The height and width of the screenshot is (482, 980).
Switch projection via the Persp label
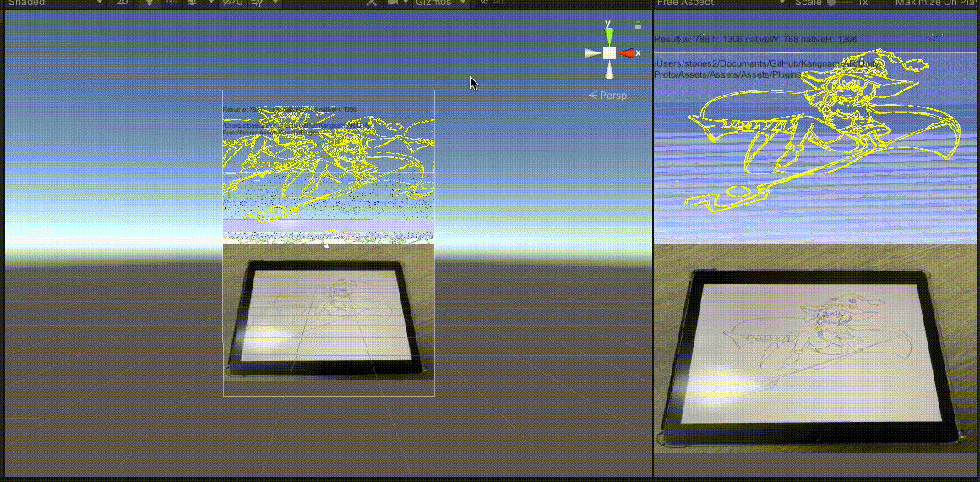pos(607,96)
